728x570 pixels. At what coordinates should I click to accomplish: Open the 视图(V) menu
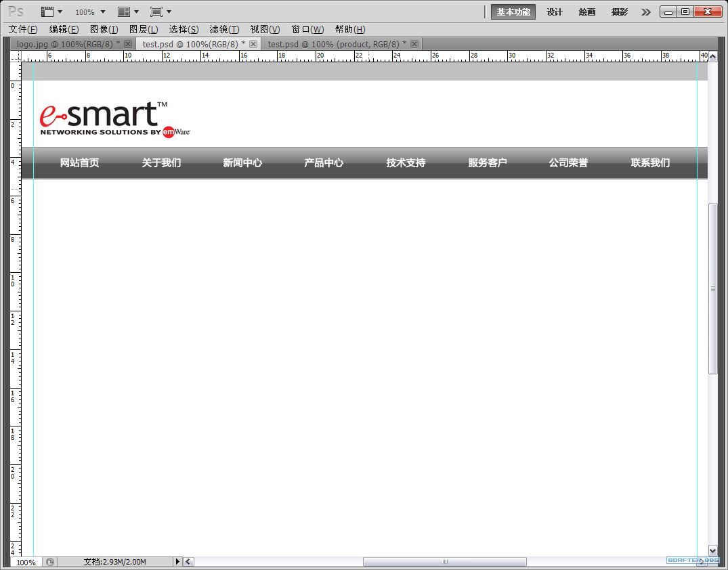[265, 29]
